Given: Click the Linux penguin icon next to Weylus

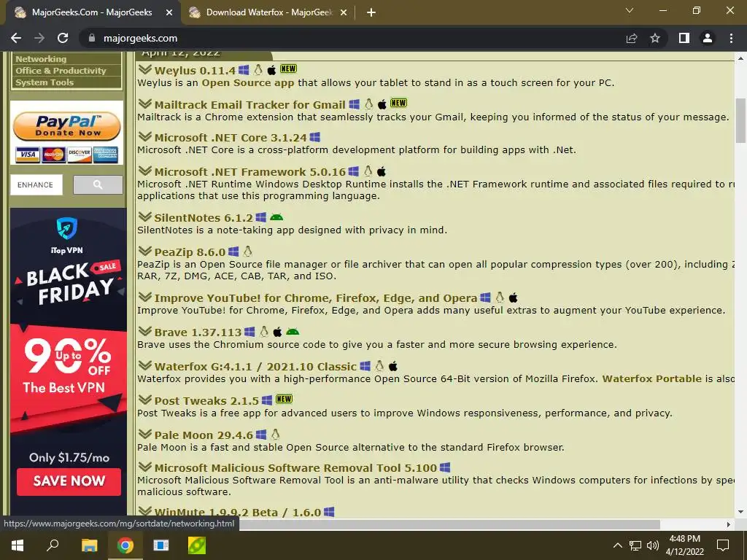Looking at the screenshot, I should click(x=258, y=70).
